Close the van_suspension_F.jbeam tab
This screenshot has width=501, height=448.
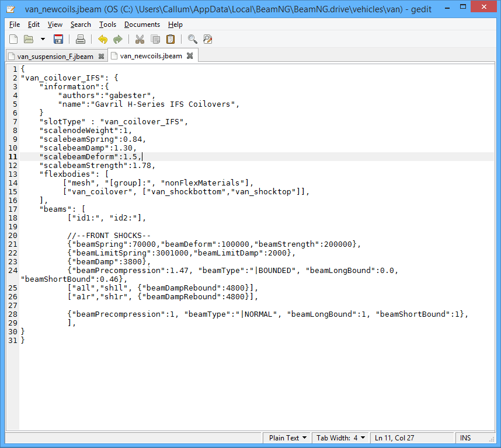coord(101,57)
